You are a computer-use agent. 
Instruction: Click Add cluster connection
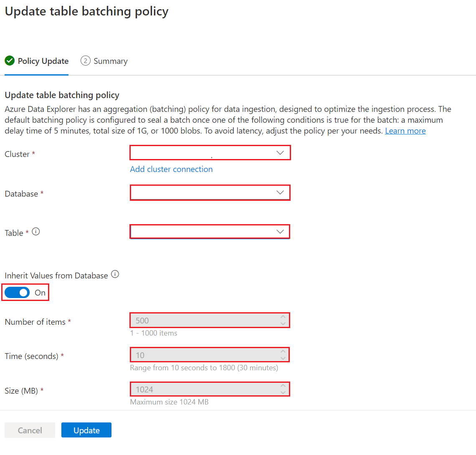(171, 169)
